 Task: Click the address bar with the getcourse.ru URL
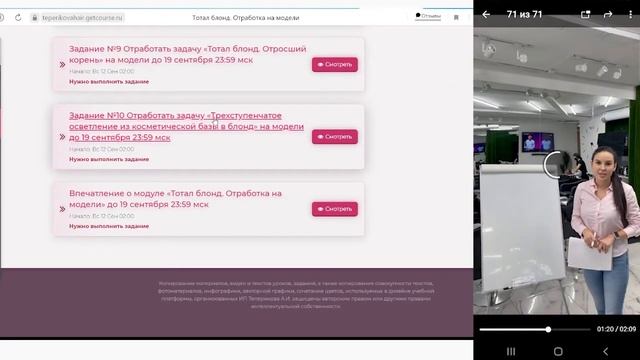tap(78, 18)
